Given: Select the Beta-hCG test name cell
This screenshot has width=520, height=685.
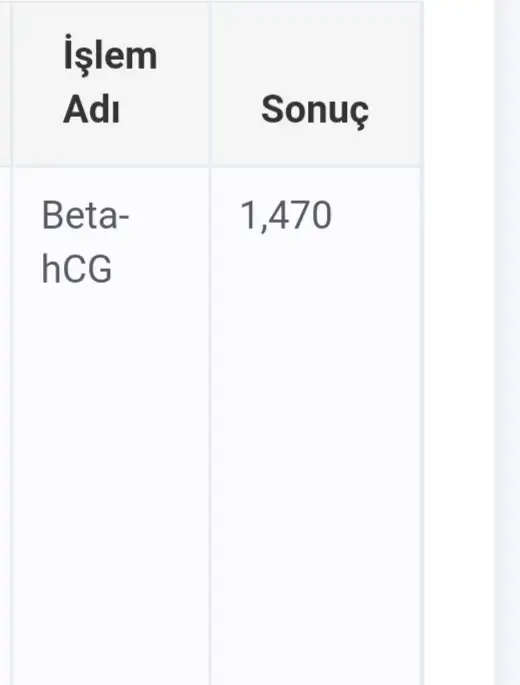Looking at the screenshot, I should (111, 426).
